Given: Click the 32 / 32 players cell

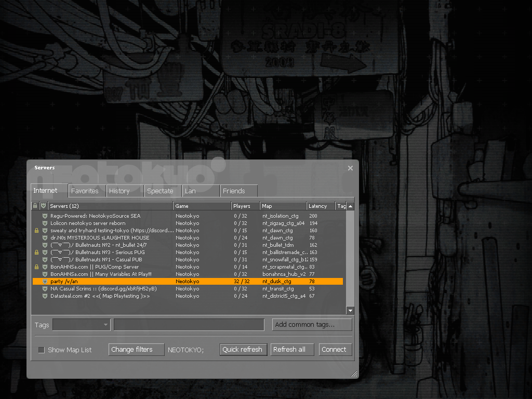Looking at the screenshot, I should coord(242,281).
